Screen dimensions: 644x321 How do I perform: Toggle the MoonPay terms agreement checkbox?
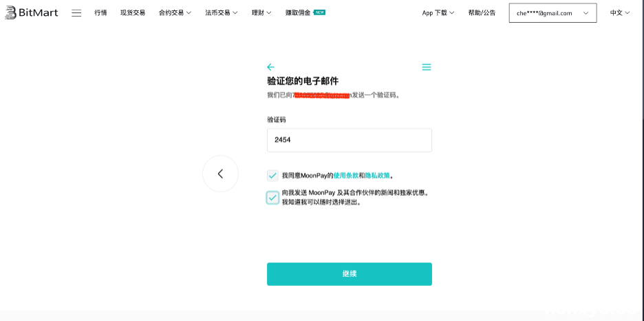(273, 176)
